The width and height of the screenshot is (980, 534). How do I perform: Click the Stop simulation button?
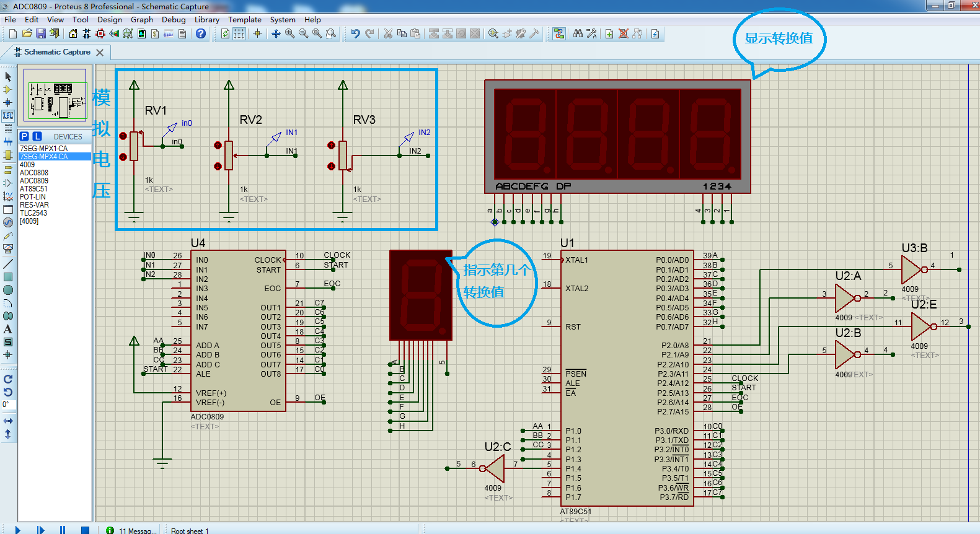click(85, 530)
